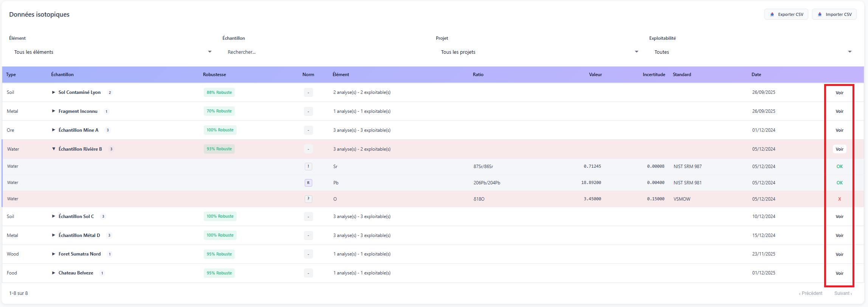Click the question mark norm icon for O
868x307 pixels.
pos(308,199)
